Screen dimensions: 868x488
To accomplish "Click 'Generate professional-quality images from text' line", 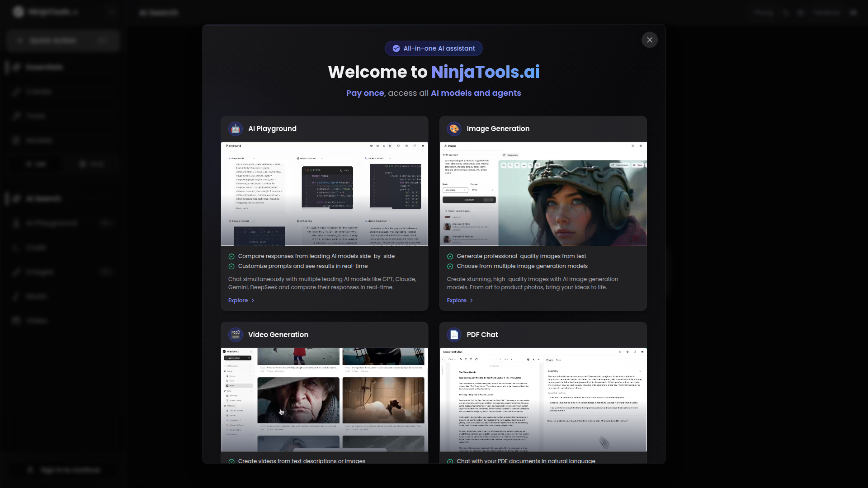I will pyautogui.click(x=521, y=256).
